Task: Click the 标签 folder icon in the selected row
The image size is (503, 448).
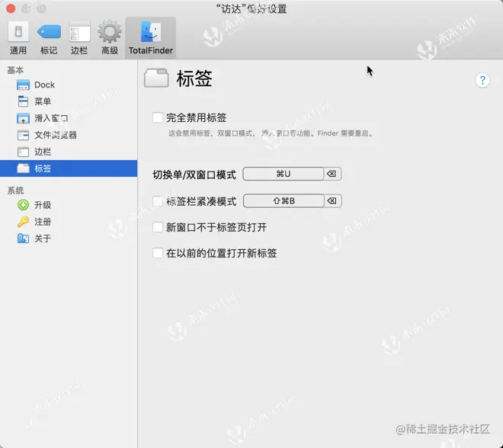Action: [23, 168]
